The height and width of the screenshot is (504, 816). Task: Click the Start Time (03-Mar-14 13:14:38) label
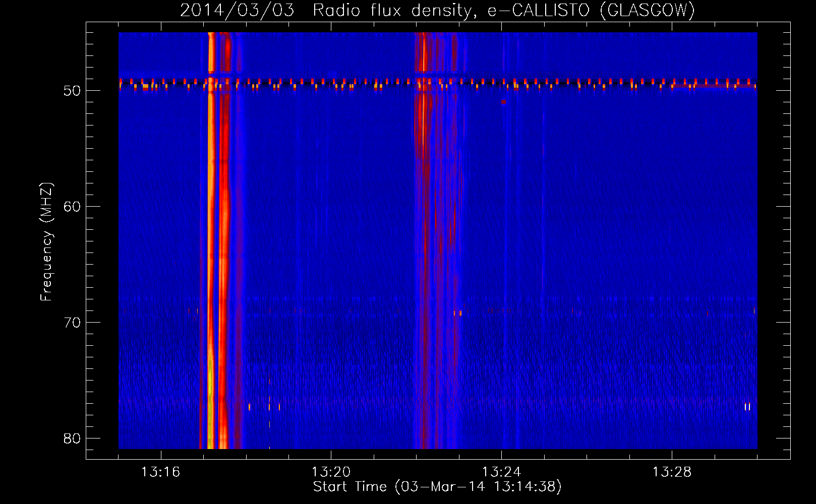pyautogui.click(x=437, y=487)
